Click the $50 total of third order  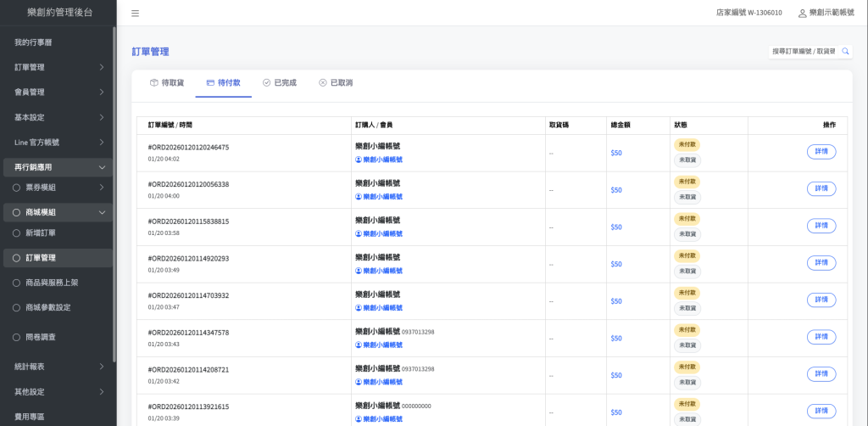pos(616,227)
